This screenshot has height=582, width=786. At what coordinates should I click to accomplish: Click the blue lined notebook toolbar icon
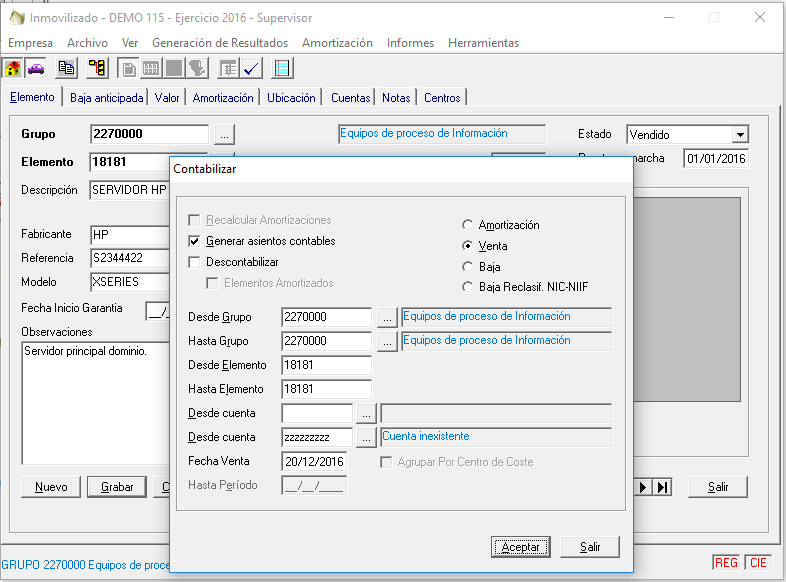[282, 68]
